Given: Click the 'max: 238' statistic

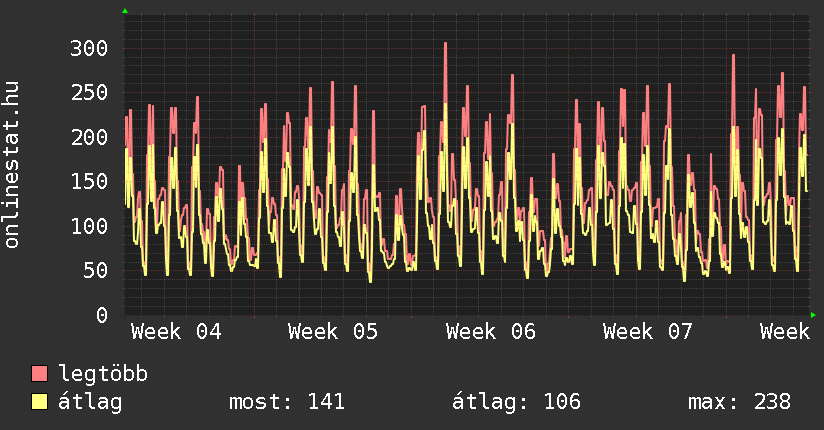Looking at the screenshot, I should (x=739, y=402).
